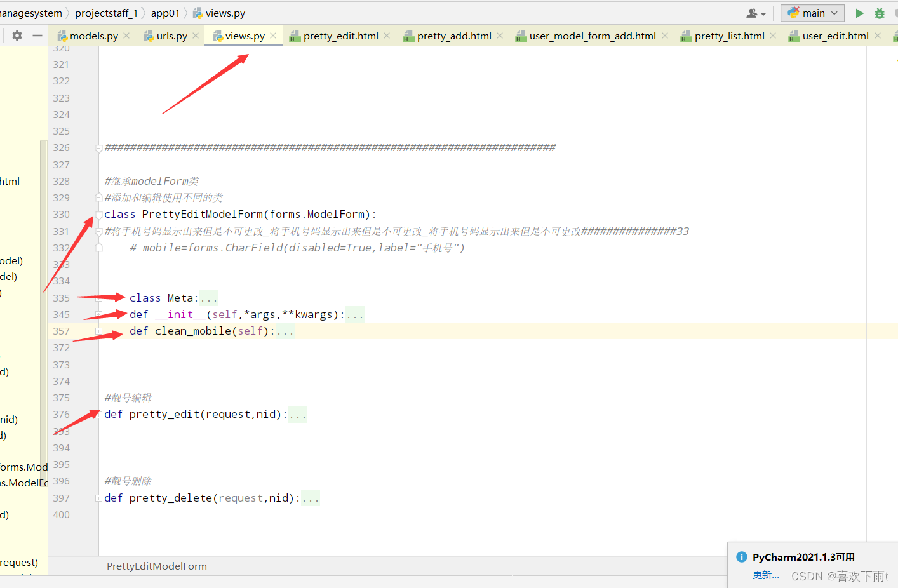Click line number 357 in gutter
898x588 pixels.
(x=62, y=331)
